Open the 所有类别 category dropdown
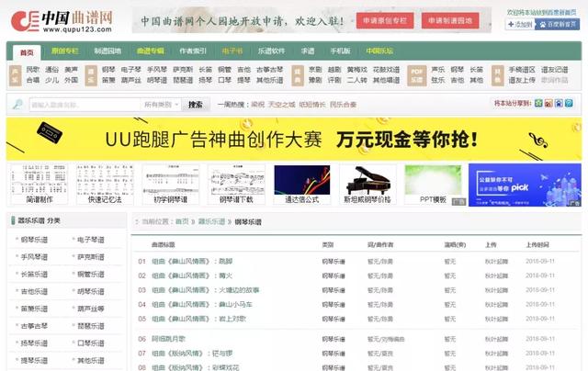 [x=161, y=105]
